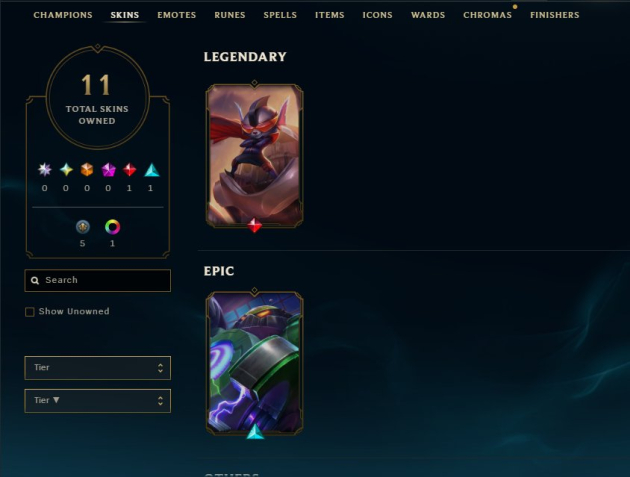Viewport: 630px width, 477px height.
Task: Click into the skin Search field
Action: click(x=98, y=280)
